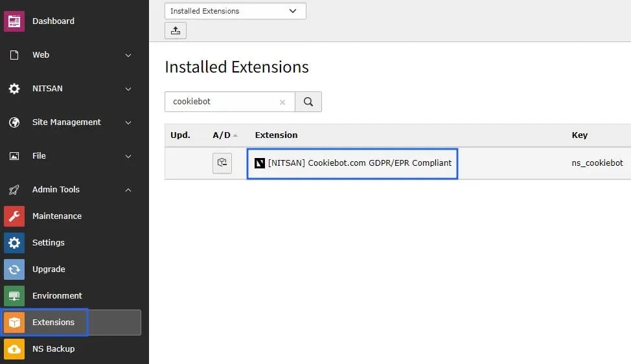Viewport: 631px width, 364px height.
Task: Click the File image icon in sidebar
Action: click(14, 156)
